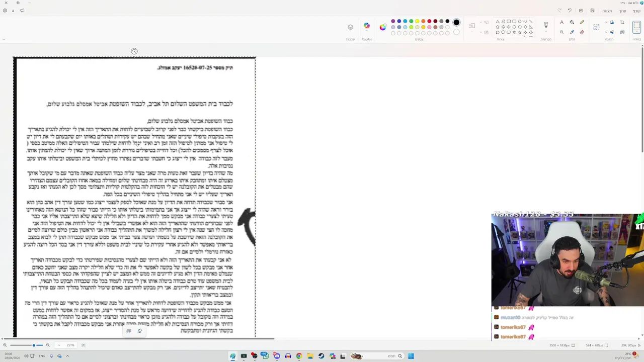Open the Layers panel

(351, 27)
